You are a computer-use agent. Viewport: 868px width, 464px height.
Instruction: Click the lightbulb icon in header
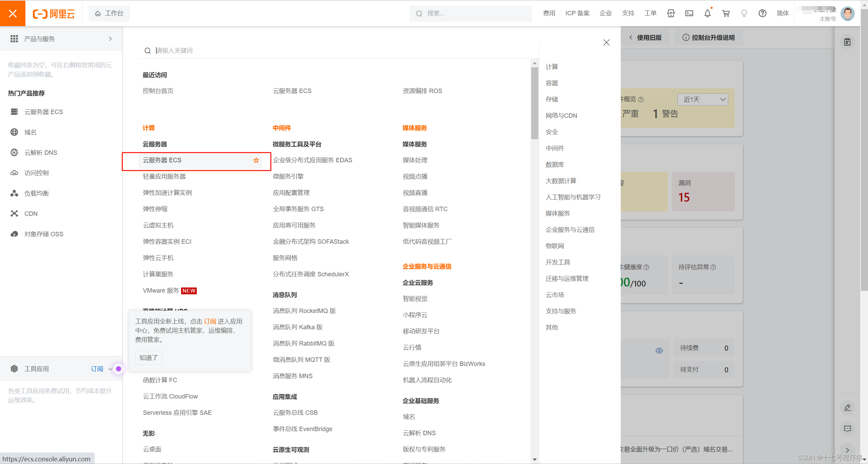744,13
